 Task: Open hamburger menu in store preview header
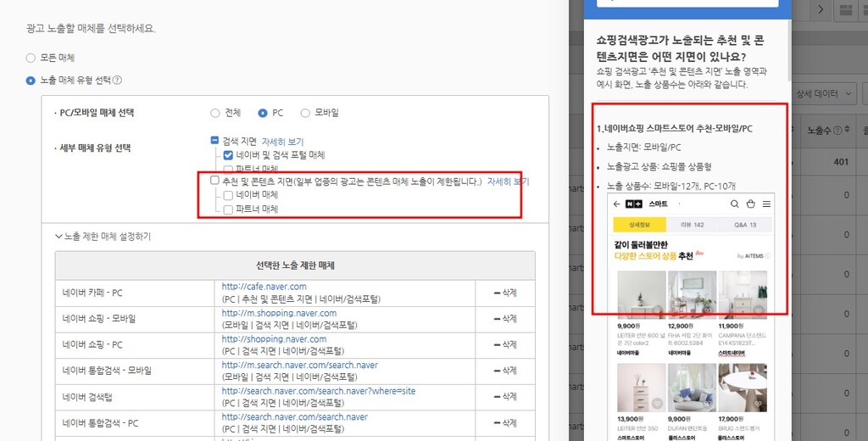point(766,204)
